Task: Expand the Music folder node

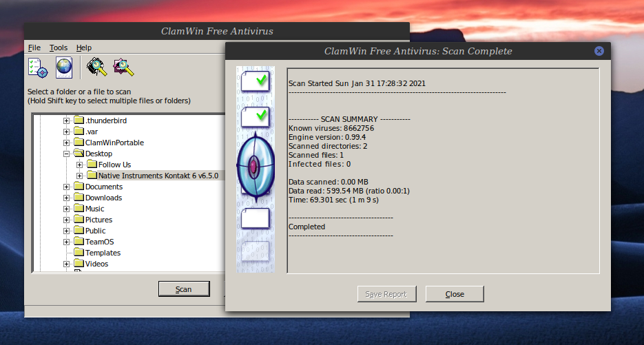Action: coord(66,209)
